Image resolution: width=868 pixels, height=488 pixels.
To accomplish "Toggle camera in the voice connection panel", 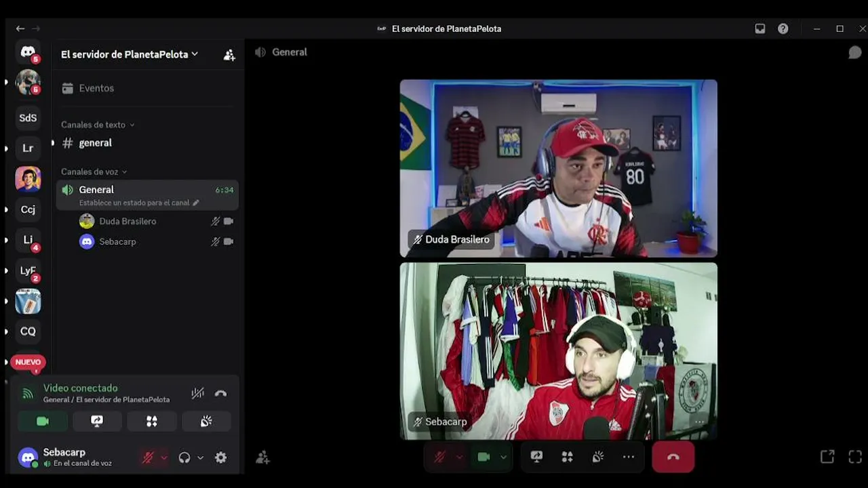I will (43, 421).
